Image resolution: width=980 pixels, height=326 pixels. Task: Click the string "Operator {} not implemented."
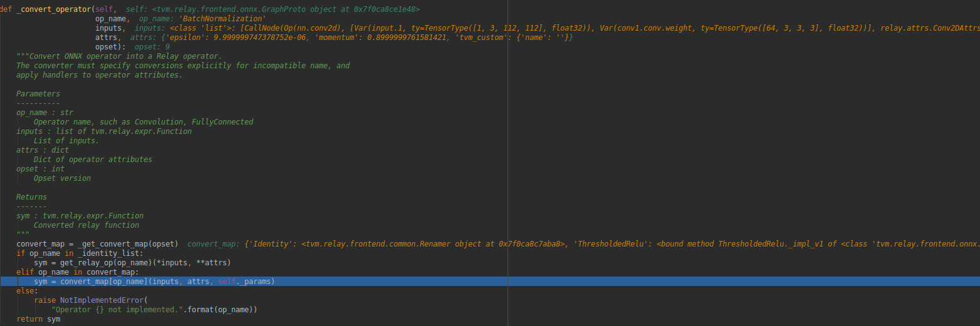[117, 310]
